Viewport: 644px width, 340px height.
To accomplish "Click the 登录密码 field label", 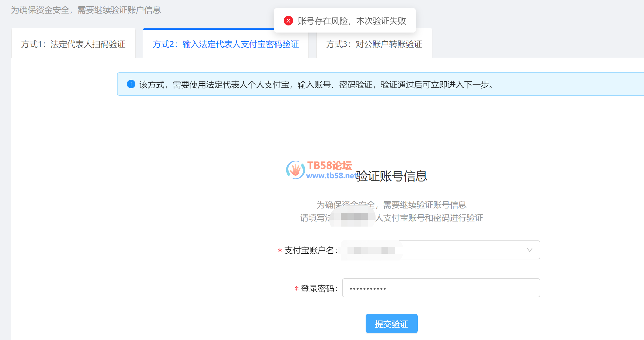I will pos(319,289).
